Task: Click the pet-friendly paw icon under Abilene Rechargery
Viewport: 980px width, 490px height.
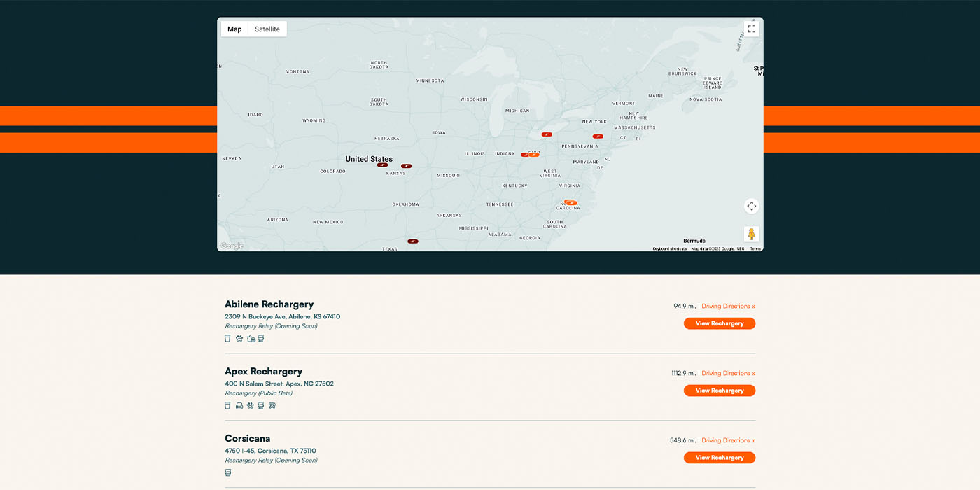Action: 239,338
